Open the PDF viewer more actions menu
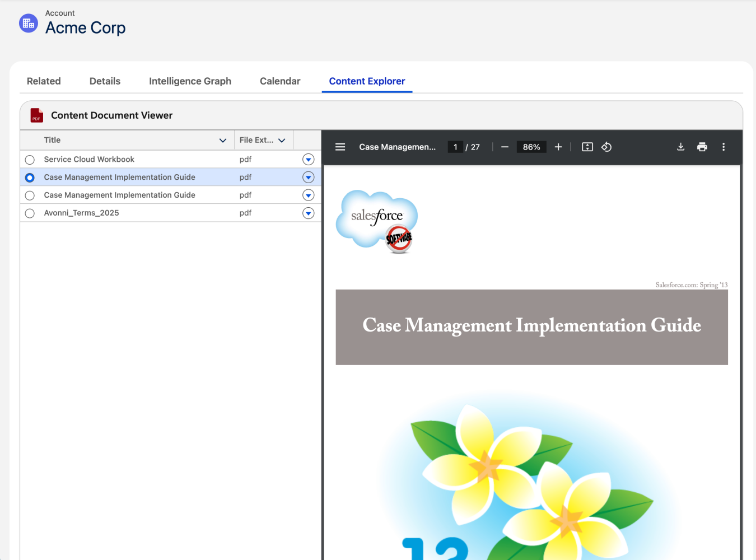This screenshot has width=756, height=560. pyautogui.click(x=724, y=147)
